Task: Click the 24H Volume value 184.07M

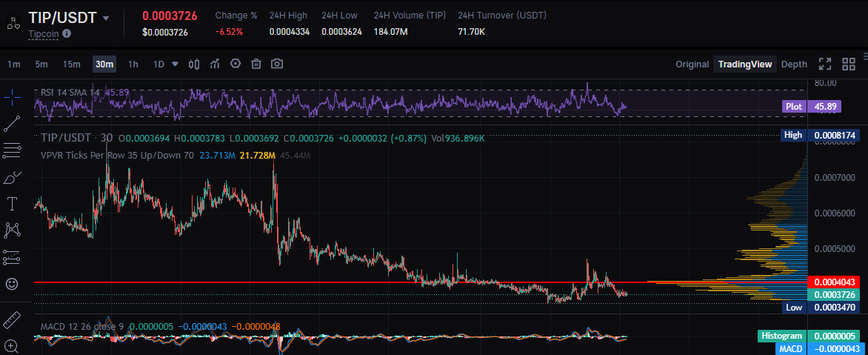Action: pos(391,32)
